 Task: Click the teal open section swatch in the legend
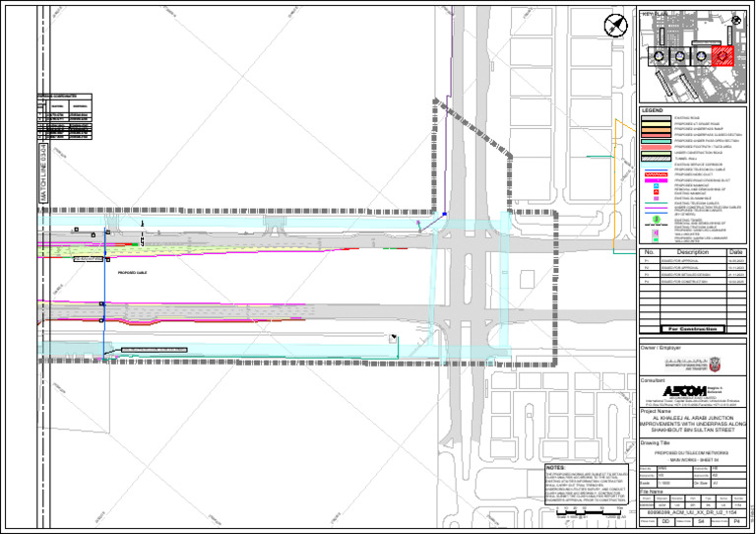[x=656, y=141]
